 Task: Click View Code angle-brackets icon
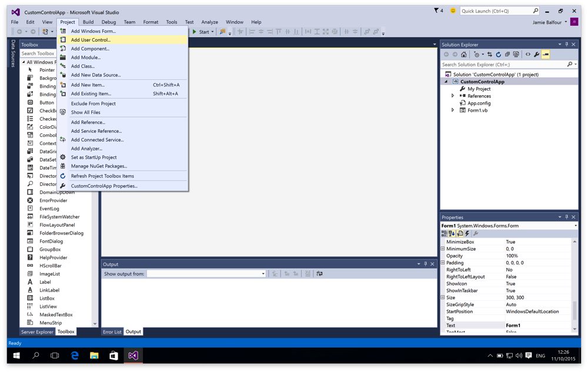click(528, 54)
